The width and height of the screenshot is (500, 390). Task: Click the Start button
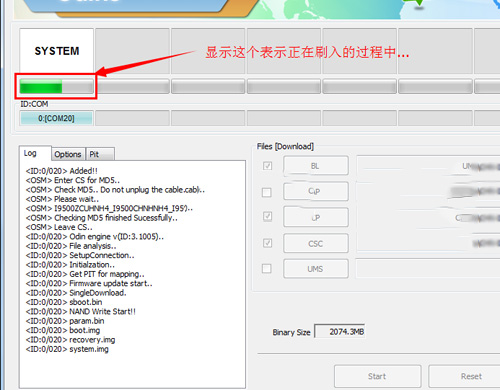pyautogui.click(x=377, y=376)
